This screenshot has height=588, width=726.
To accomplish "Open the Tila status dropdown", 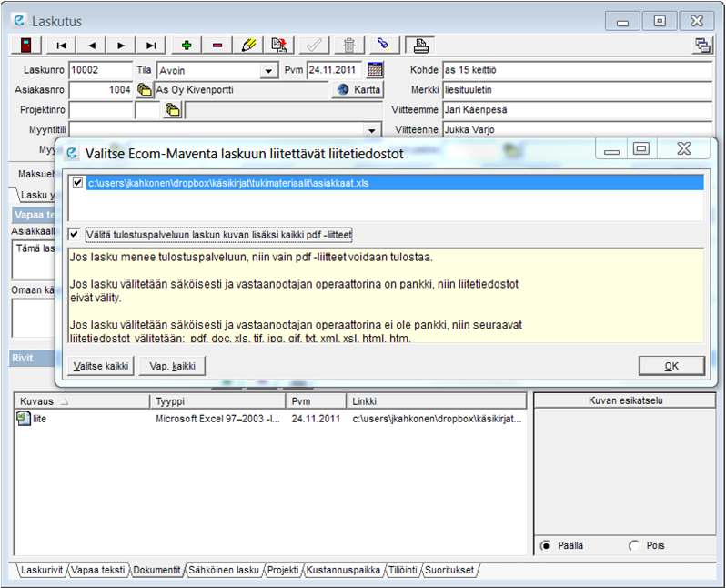I will pyautogui.click(x=268, y=71).
